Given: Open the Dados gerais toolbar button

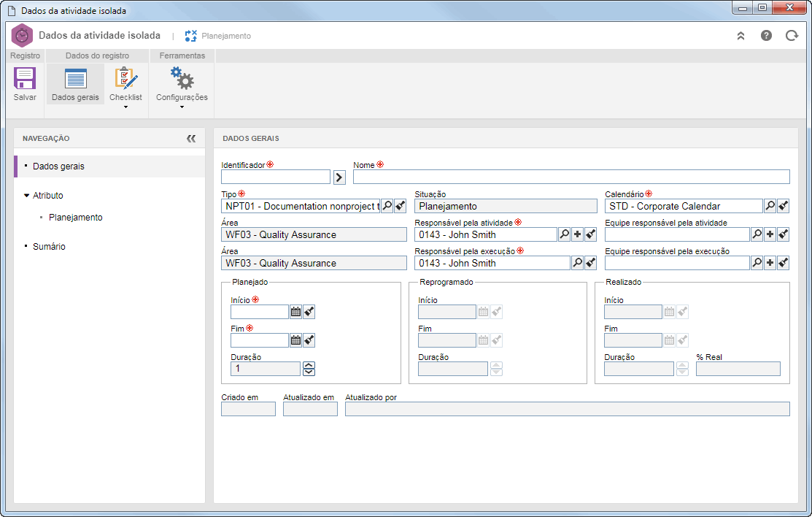Looking at the screenshot, I should 75,84.
